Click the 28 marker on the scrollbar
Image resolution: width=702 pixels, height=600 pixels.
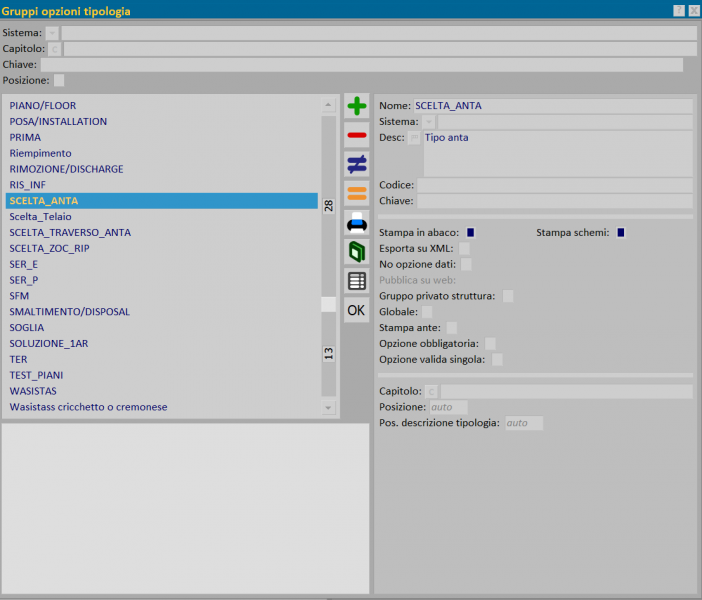tap(328, 206)
